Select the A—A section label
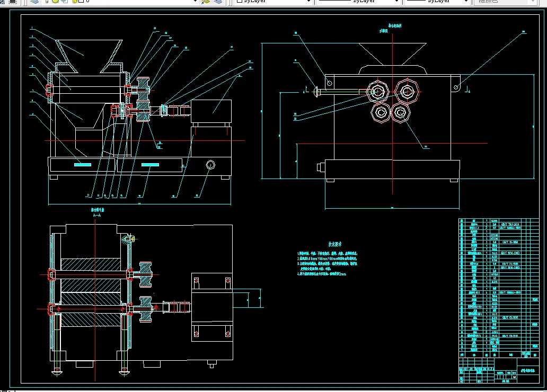The width and height of the screenshot is (547, 392). click(97, 215)
